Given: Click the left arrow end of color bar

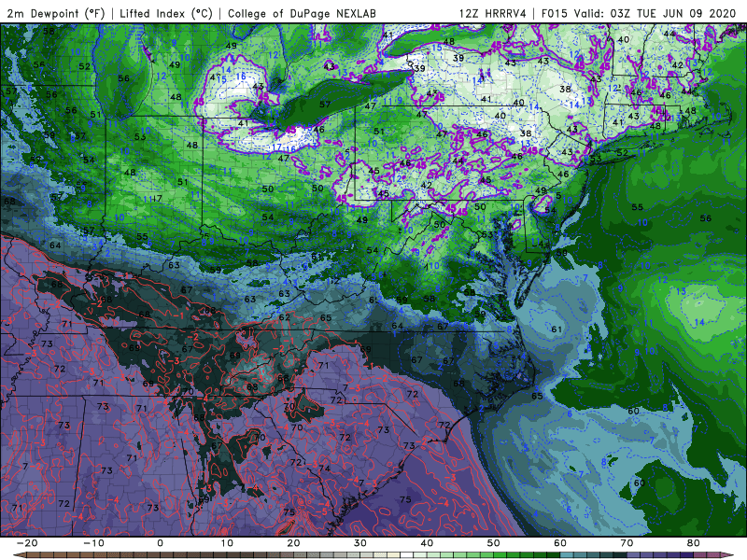Looking at the screenshot, I should 20,554.
